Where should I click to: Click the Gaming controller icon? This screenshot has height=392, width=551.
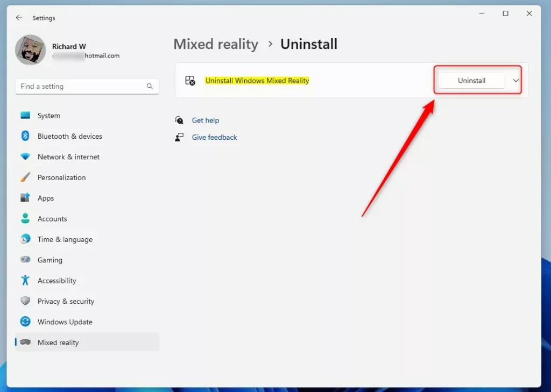point(25,260)
